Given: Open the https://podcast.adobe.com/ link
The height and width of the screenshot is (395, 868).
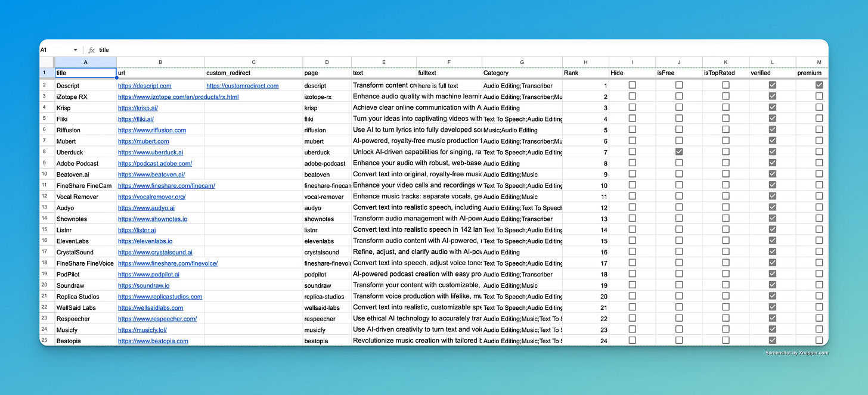Looking at the screenshot, I should [x=155, y=163].
